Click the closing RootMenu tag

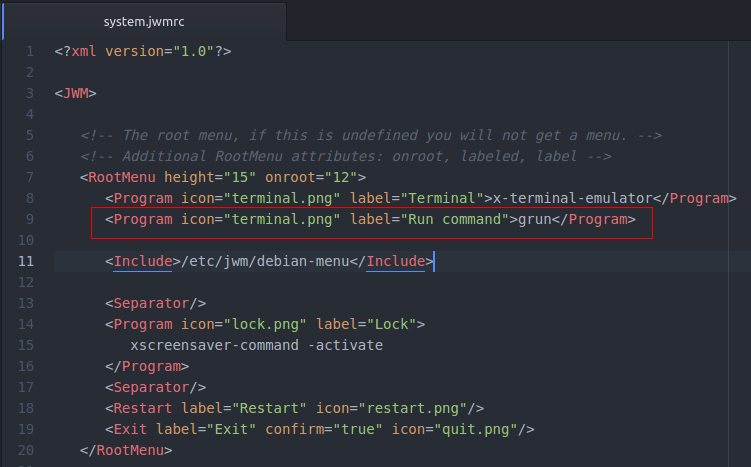tap(126, 450)
